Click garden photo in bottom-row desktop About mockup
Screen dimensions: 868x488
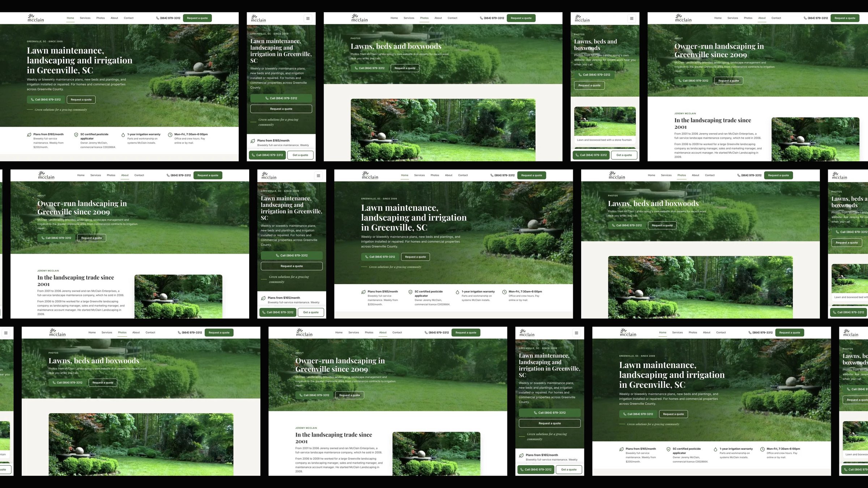(x=437, y=454)
